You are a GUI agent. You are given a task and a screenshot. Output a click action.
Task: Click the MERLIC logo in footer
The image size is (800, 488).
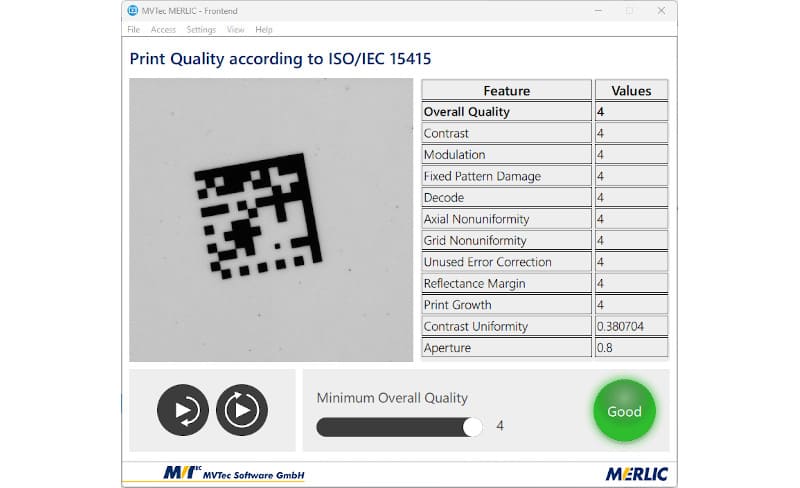tap(636, 473)
